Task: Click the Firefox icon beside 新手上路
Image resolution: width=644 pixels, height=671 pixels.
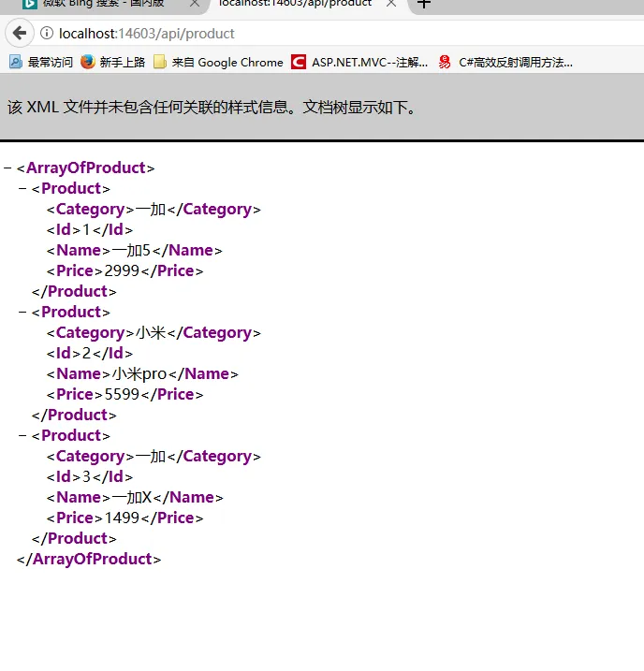Action: coord(88,62)
